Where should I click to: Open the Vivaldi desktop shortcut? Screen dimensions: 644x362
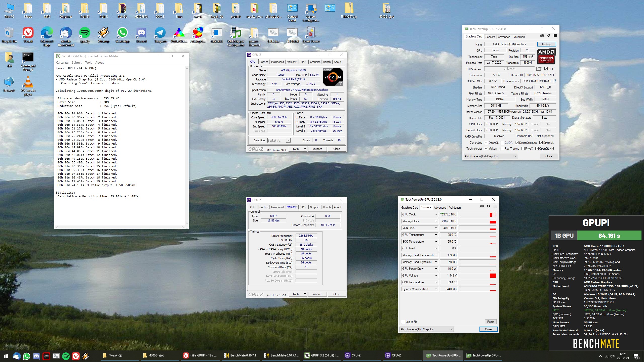click(x=28, y=35)
